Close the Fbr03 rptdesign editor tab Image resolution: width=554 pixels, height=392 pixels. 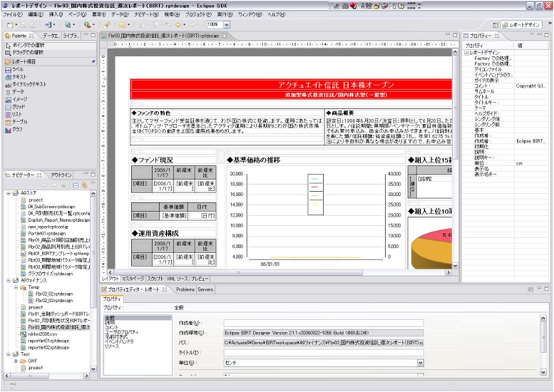click(225, 36)
